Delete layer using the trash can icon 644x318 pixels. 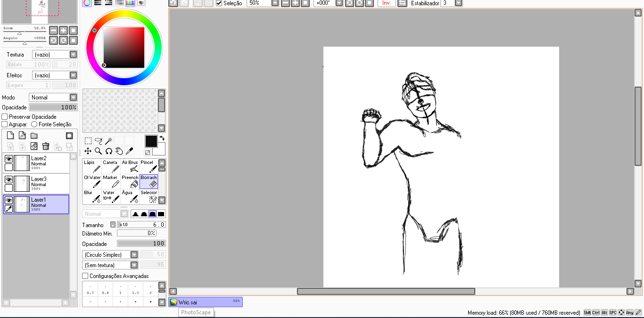coord(46,147)
